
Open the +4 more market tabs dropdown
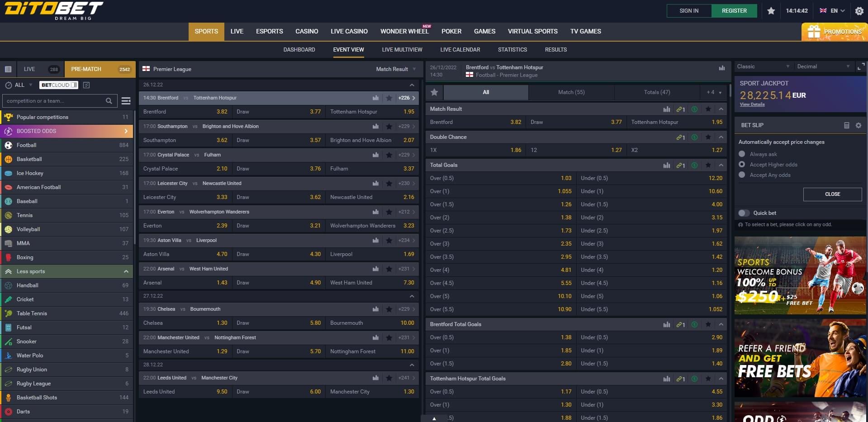(x=714, y=92)
